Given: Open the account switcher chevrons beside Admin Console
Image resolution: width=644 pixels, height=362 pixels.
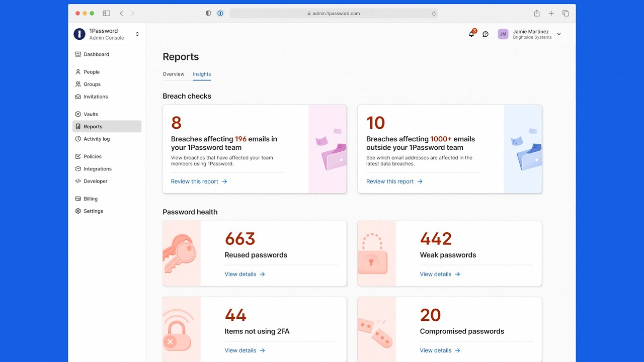Looking at the screenshot, I should [x=137, y=34].
